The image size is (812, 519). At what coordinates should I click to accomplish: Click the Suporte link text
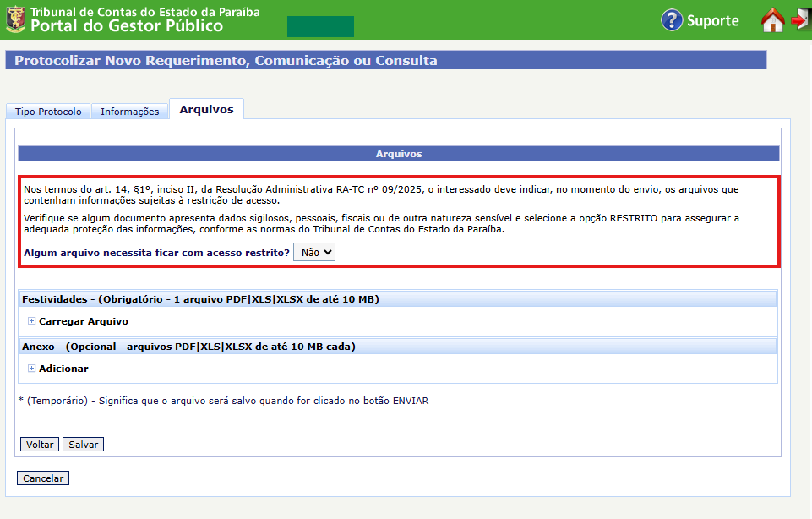point(712,21)
